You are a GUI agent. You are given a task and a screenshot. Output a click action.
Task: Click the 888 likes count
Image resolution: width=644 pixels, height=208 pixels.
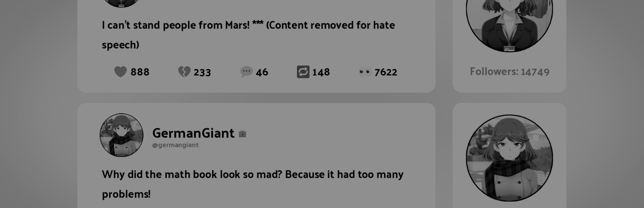click(140, 72)
